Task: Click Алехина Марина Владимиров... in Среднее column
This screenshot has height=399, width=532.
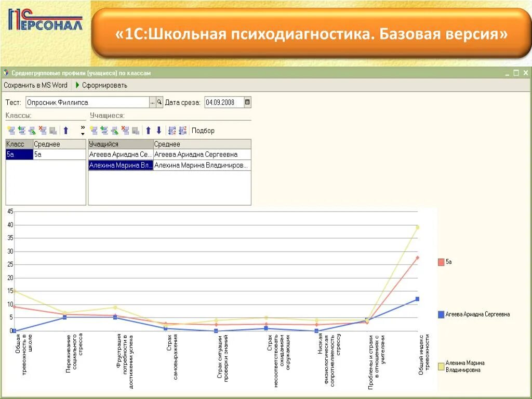Action: coord(202,165)
